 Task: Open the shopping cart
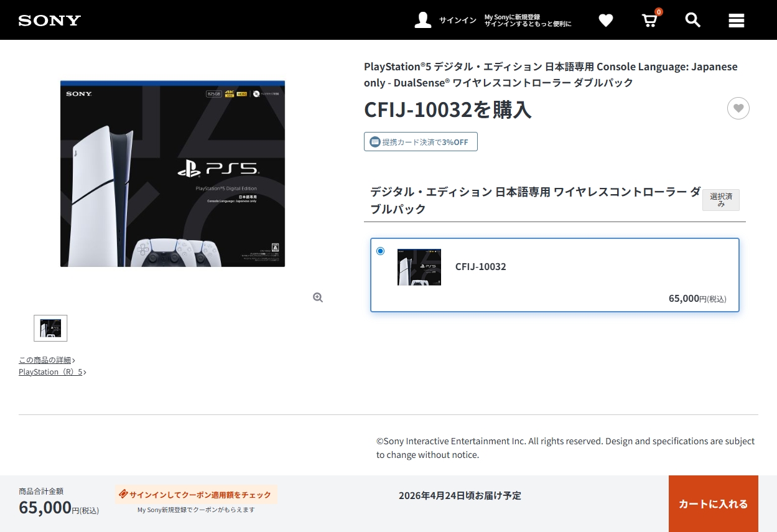click(x=649, y=21)
